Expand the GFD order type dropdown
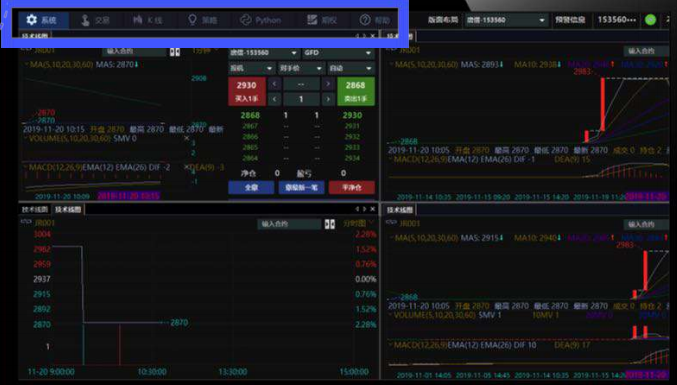This screenshot has width=677, height=385. point(338,53)
